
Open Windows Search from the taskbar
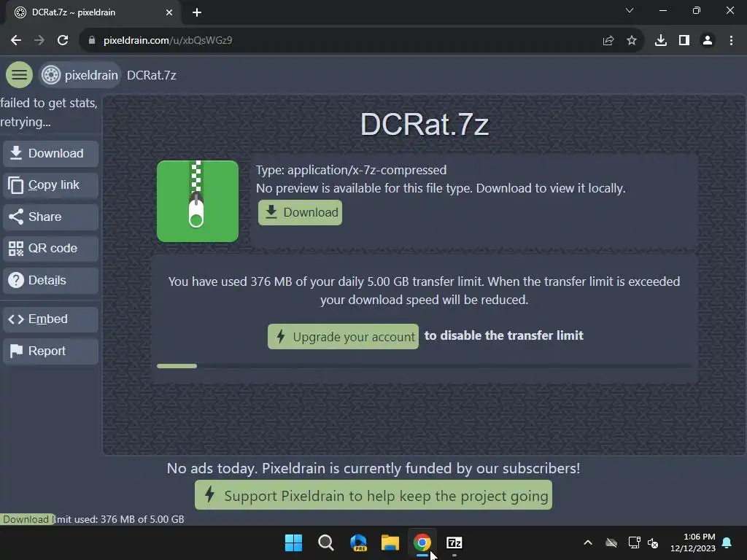pyautogui.click(x=326, y=542)
